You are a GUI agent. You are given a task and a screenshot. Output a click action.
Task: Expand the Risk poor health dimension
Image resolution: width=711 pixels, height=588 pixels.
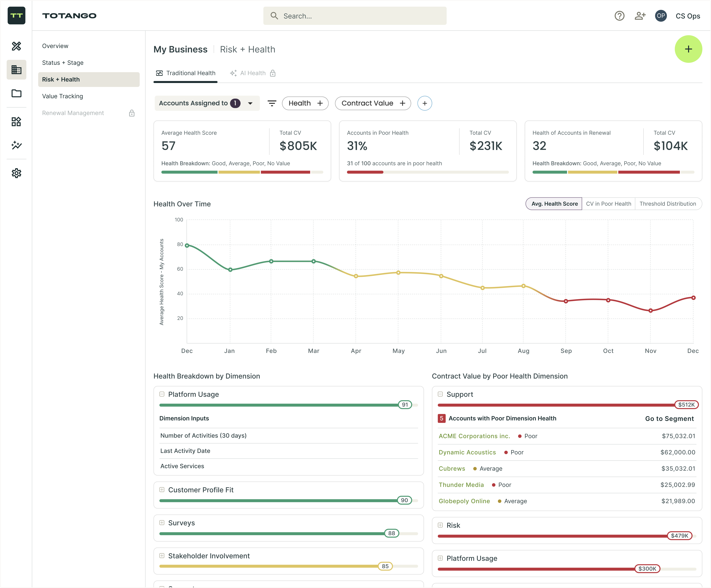tap(440, 525)
